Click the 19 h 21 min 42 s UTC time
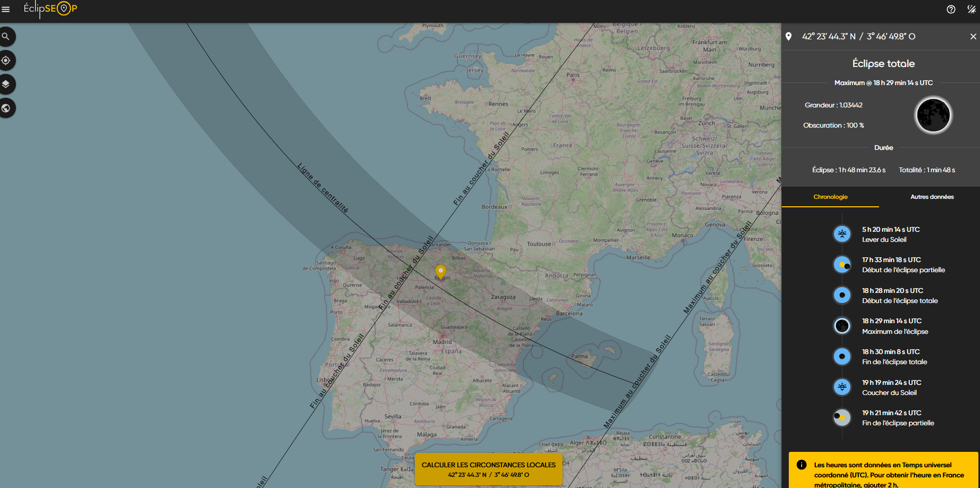 (x=892, y=413)
